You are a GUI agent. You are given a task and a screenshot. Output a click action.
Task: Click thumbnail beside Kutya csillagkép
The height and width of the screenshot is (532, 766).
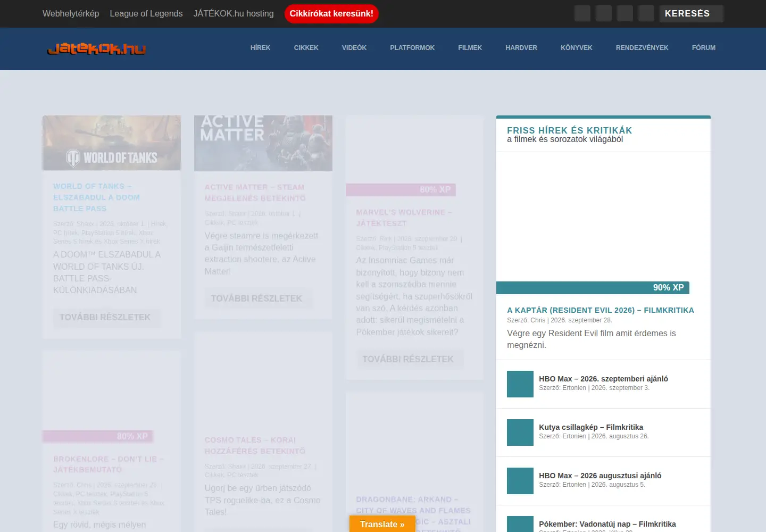pos(520,433)
